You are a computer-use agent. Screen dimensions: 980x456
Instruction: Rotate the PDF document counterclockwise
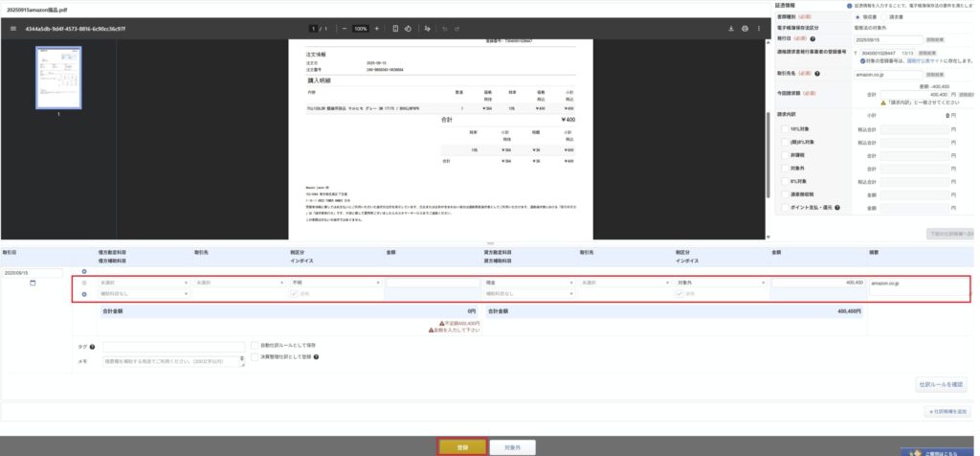point(408,29)
